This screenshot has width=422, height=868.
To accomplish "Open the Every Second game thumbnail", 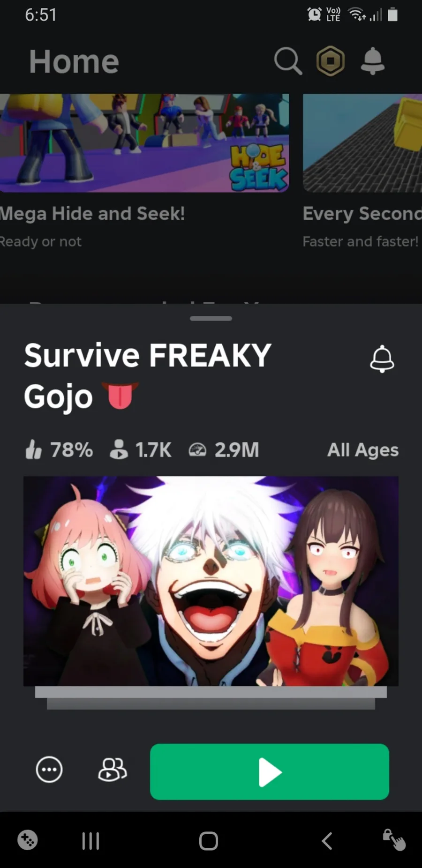I will point(362,143).
